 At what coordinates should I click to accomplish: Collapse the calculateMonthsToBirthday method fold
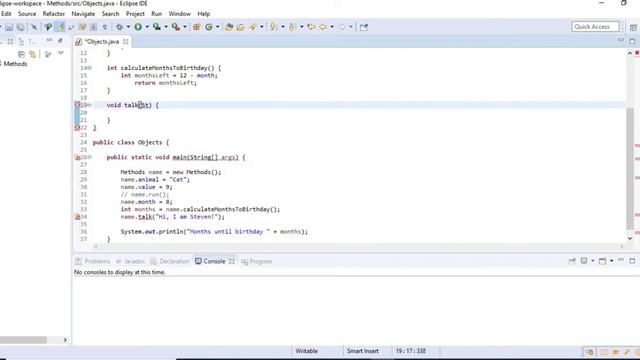pyautogui.click(x=90, y=68)
